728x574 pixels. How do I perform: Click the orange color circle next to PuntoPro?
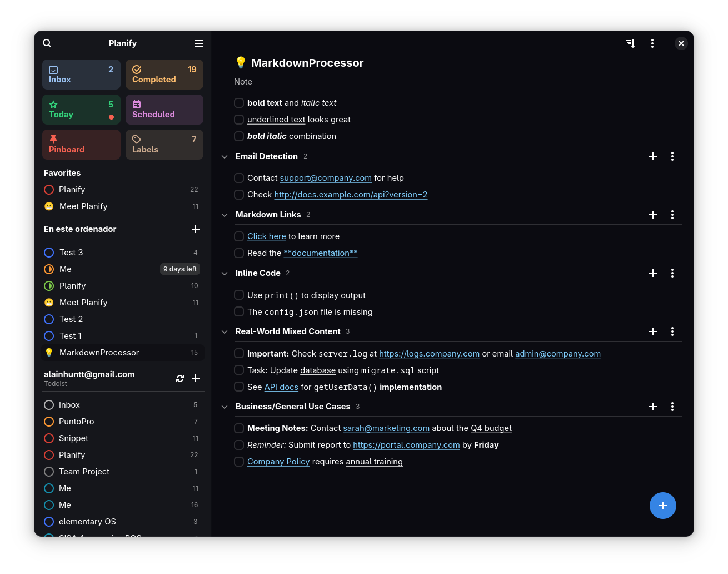point(48,422)
